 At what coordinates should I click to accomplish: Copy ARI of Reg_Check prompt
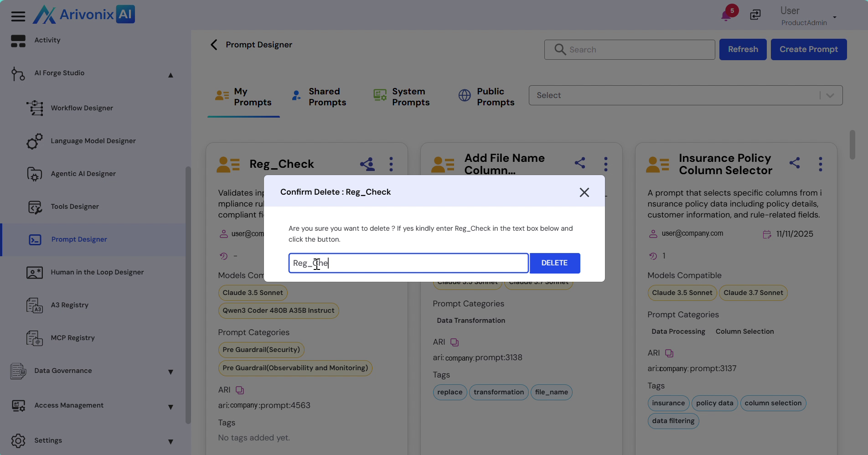point(240,390)
